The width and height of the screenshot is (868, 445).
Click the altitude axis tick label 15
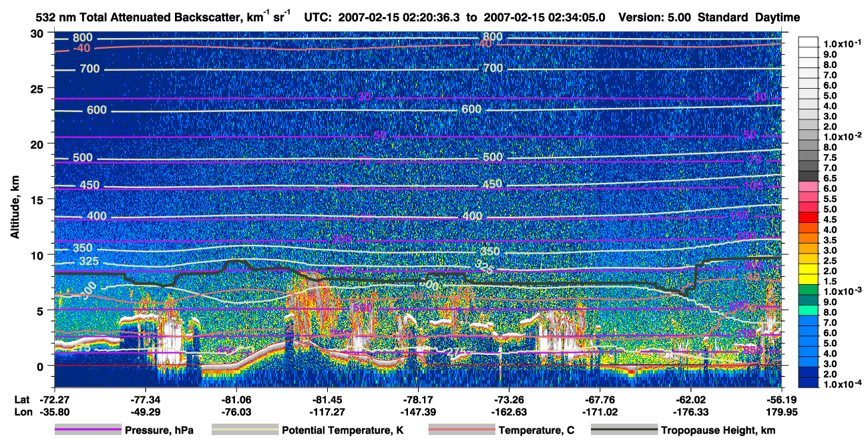tap(38, 199)
